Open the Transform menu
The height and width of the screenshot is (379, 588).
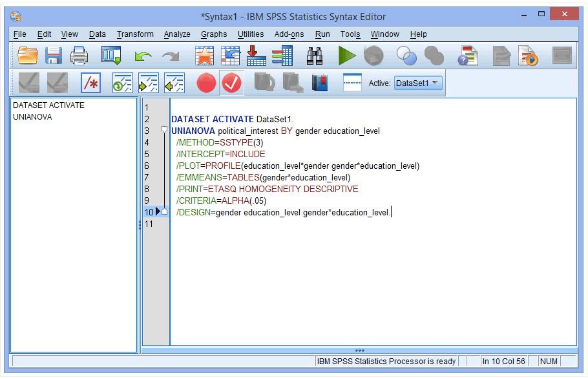coord(135,34)
